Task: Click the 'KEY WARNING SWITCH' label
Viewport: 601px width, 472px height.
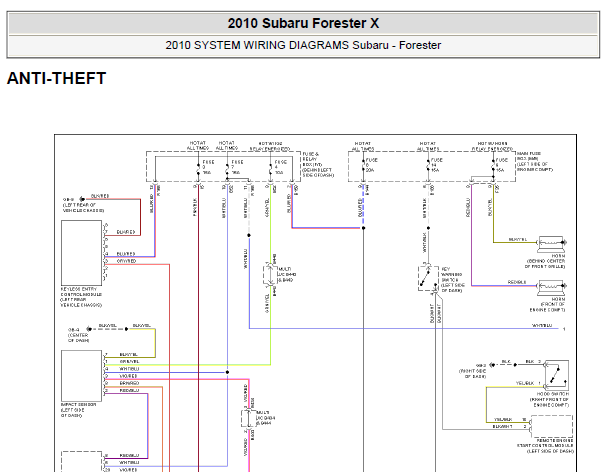Action: [452, 280]
